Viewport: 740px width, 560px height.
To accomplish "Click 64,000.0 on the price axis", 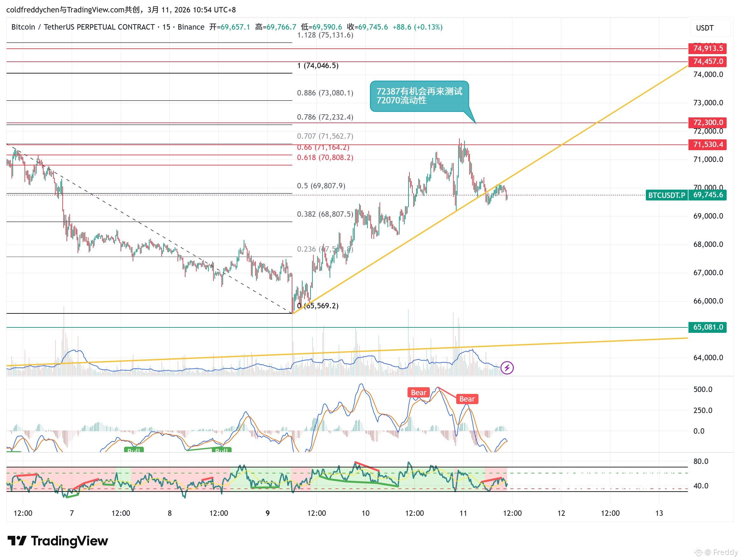I will point(708,358).
